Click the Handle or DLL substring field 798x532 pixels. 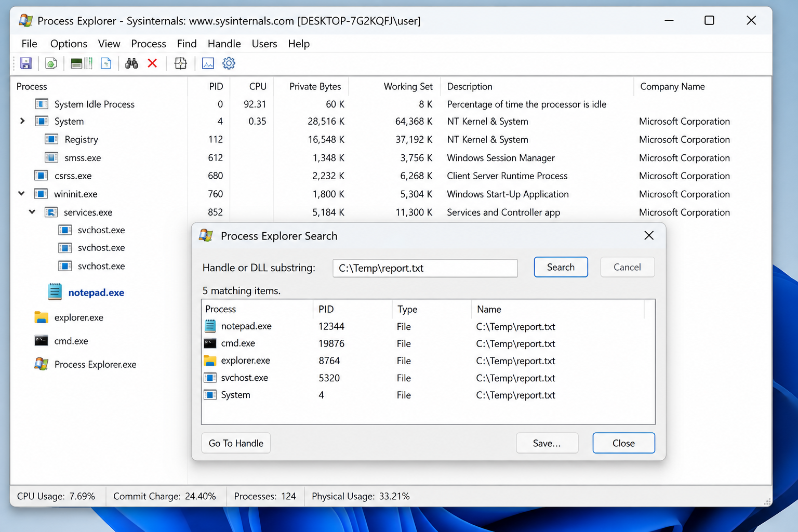(x=425, y=268)
